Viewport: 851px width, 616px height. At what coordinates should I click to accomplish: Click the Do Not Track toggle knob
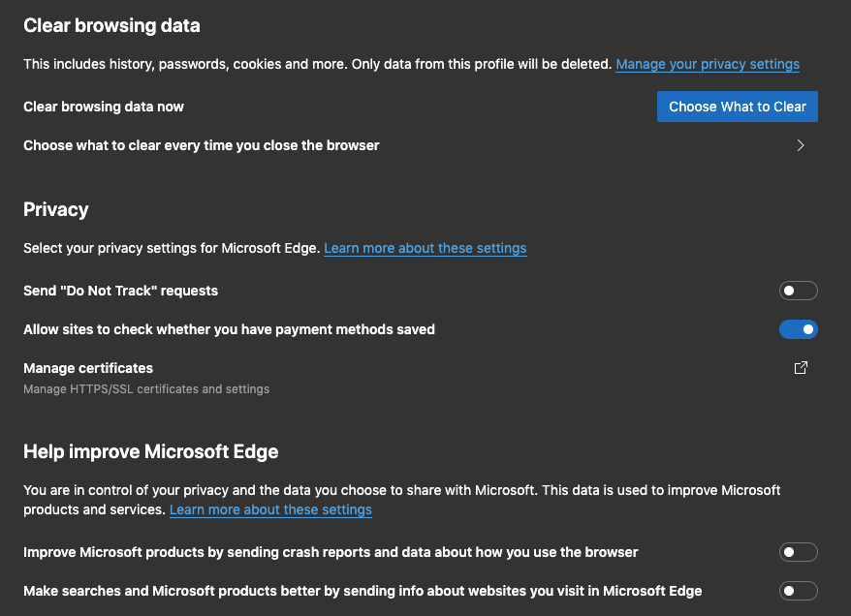click(x=791, y=291)
